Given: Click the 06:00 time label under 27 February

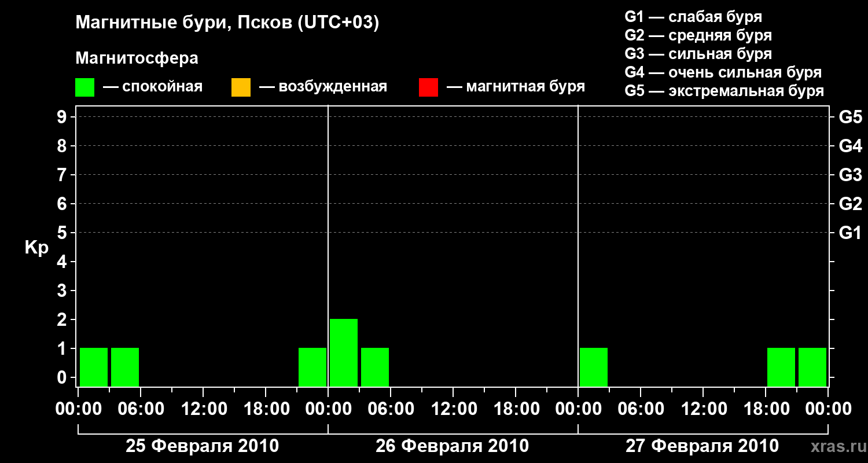Looking at the screenshot, I should [x=641, y=409].
